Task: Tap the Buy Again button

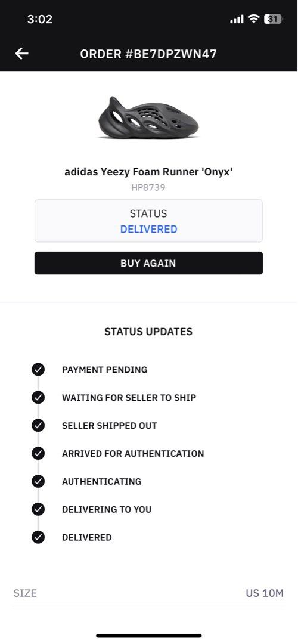Action: click(148, 263)
